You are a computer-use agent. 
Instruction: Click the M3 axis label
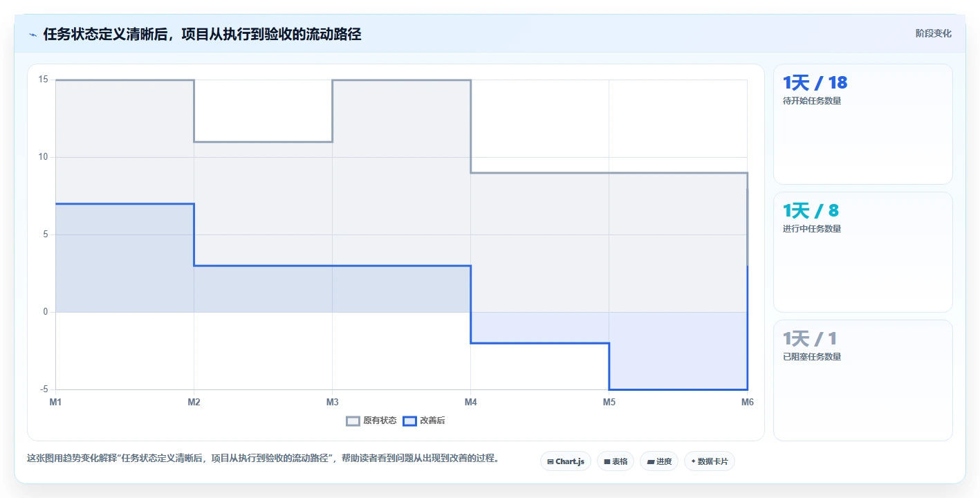click(332, 402)
